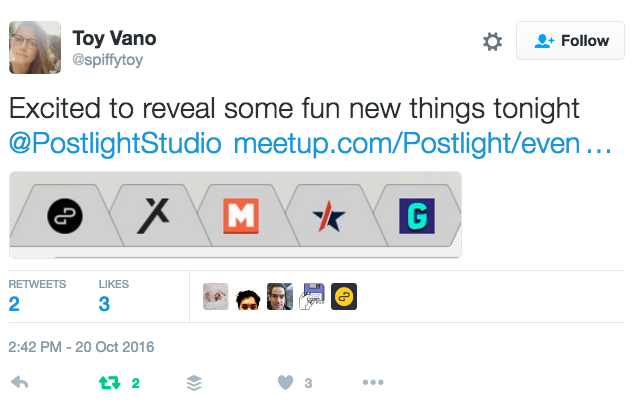Screen dimensions: 635x406
Task: Click the stacked layers Buffer icon
Action: point(195,382)
